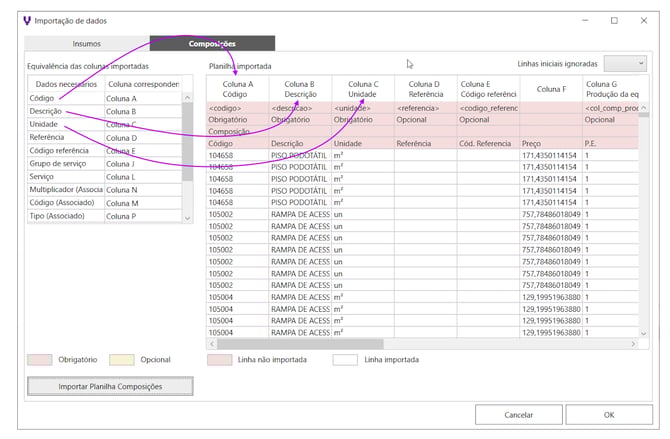Click the Cancelar button
The image size is (670, 439).
tap(518, 414)
